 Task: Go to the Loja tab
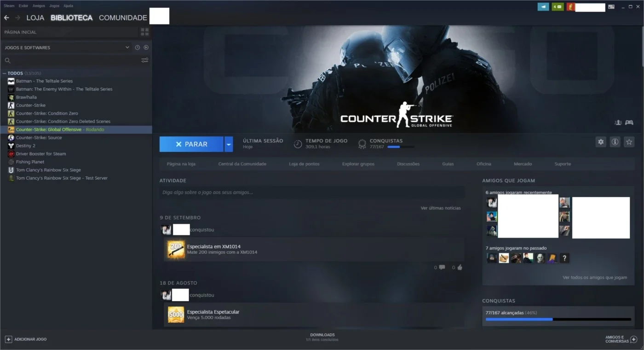pos(35,18)
